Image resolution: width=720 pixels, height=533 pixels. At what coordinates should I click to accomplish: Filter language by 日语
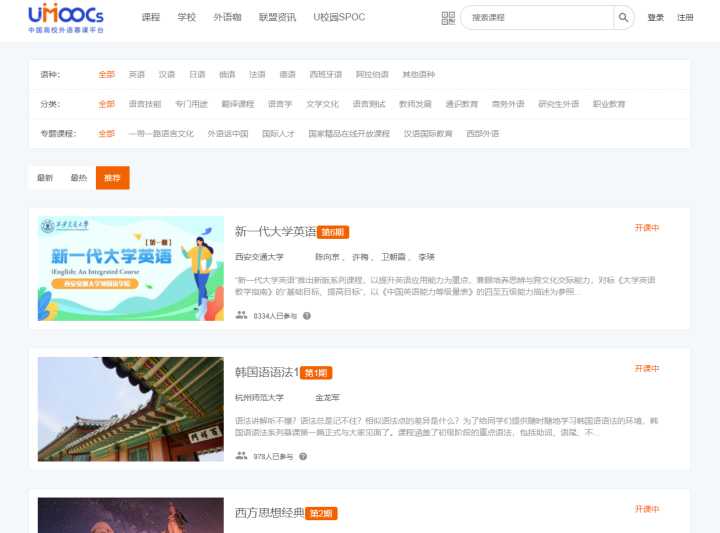(x=197, y=74)
